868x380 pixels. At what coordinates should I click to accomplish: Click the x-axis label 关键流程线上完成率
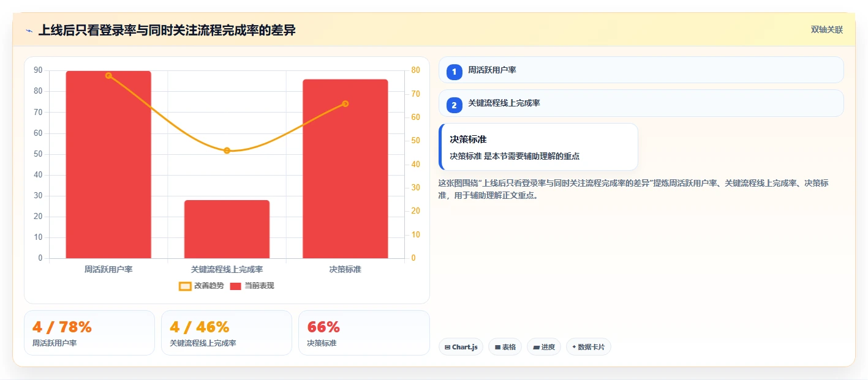pos(227,269)
